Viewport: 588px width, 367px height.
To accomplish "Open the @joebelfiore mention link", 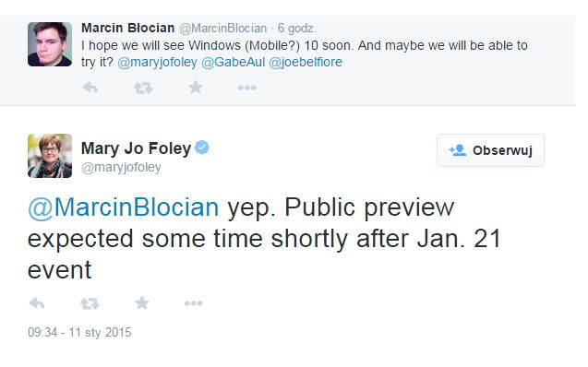I will 306,62.
